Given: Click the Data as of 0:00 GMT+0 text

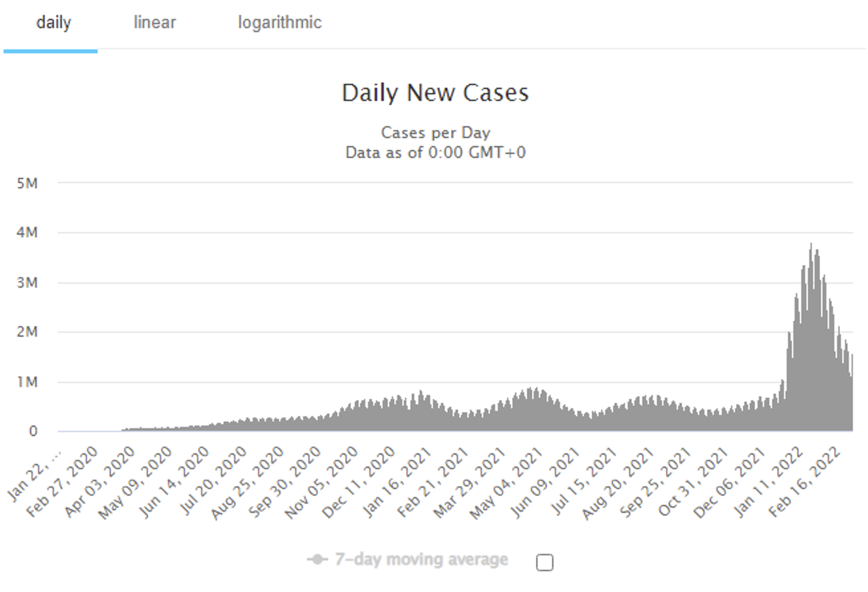Looking at the screenshot, I should click(435, 152).
